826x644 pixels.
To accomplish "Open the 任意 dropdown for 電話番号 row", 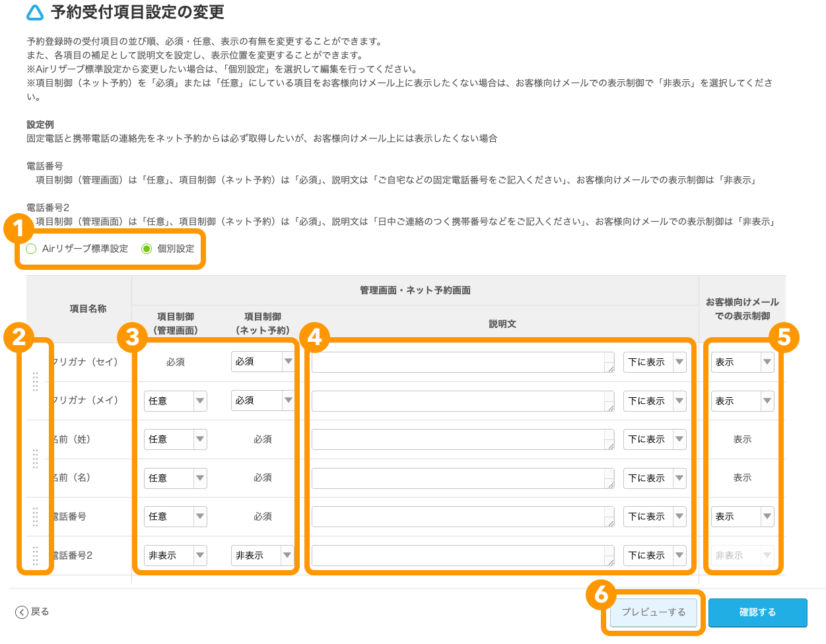I will (x=175, y=517).
